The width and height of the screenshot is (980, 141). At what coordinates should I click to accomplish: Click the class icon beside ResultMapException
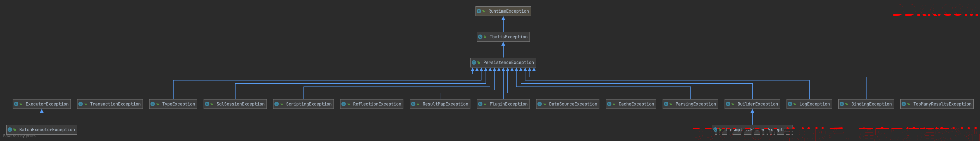click(413, 104)
